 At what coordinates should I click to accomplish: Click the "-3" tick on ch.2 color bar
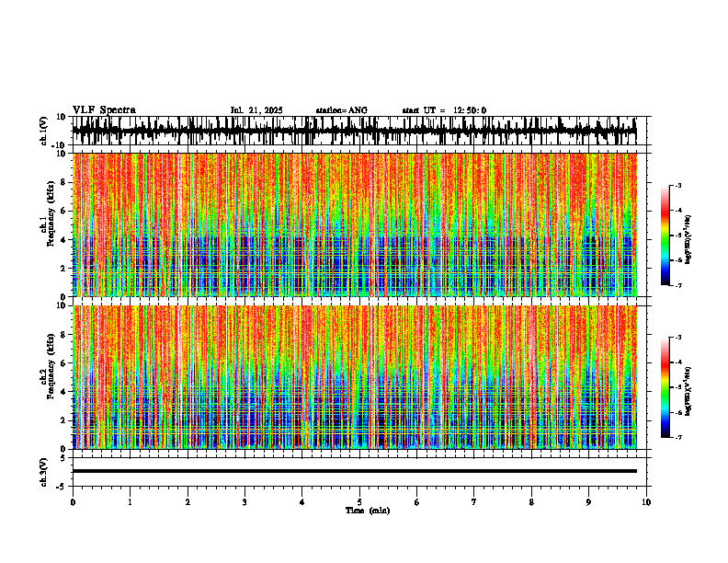(x=678, y=338)
